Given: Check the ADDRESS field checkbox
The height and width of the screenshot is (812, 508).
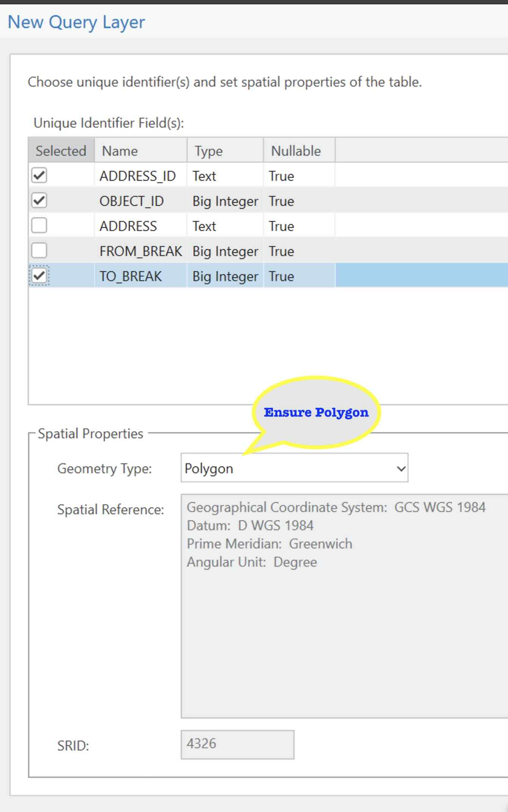Looking at the screenshot, I should [39, 226].
